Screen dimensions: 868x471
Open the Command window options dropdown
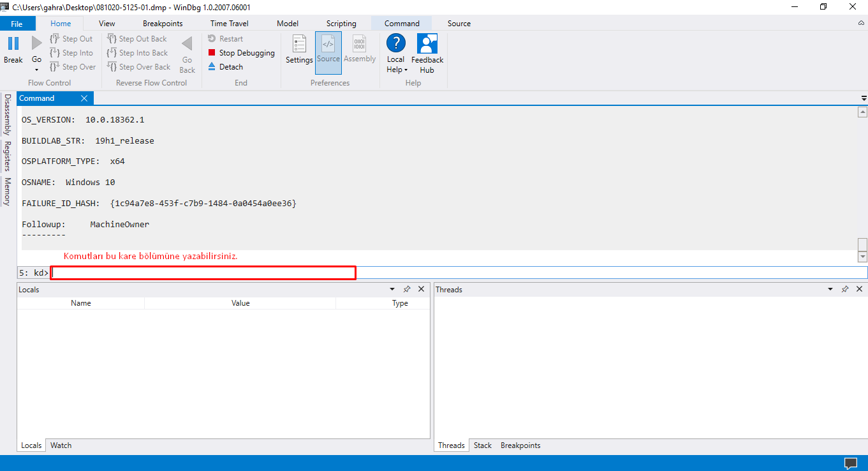[x=864, y=98]
